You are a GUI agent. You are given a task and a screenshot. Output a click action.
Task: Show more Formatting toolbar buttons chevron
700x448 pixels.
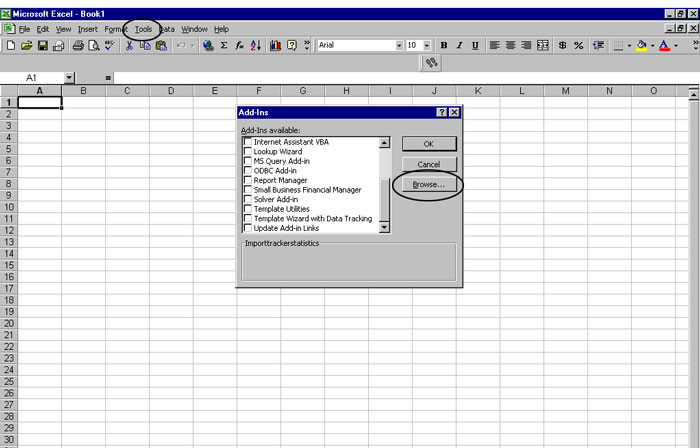[696, 45]
